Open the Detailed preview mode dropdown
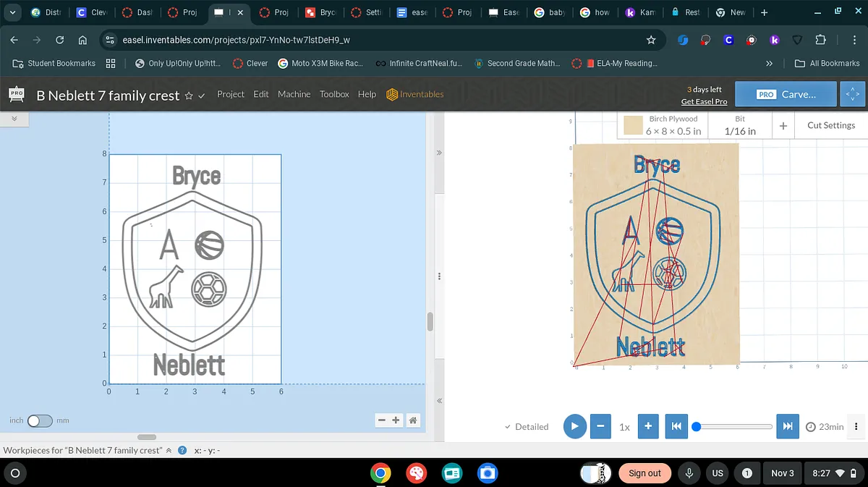The image size is (868, 487). click(527, 427)
